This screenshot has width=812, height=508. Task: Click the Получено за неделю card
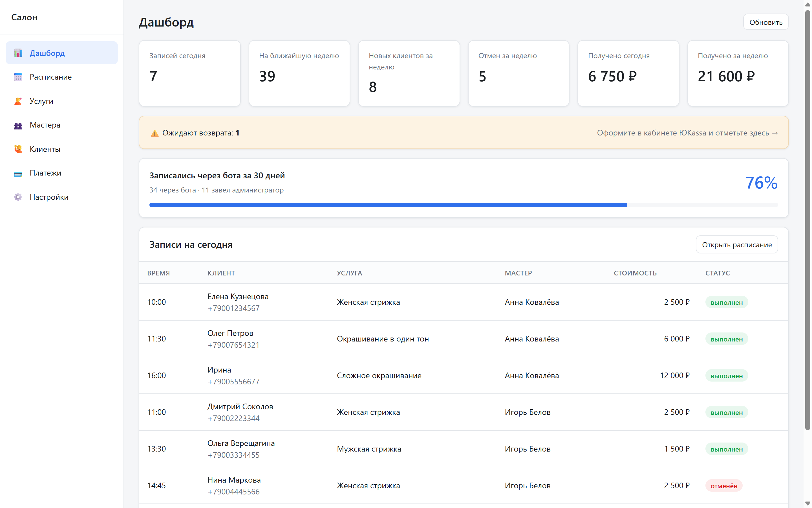[x=738, y=74]
